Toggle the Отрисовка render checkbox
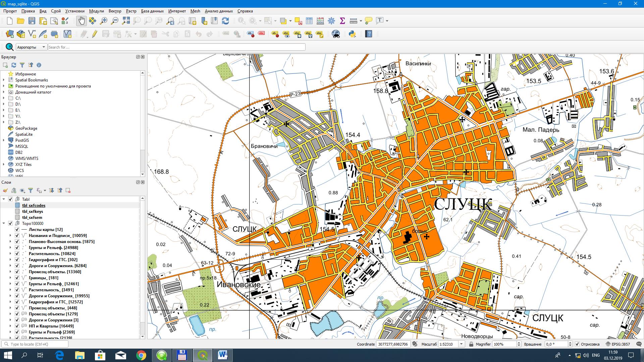The image size is (644, 362). point(577,344)
